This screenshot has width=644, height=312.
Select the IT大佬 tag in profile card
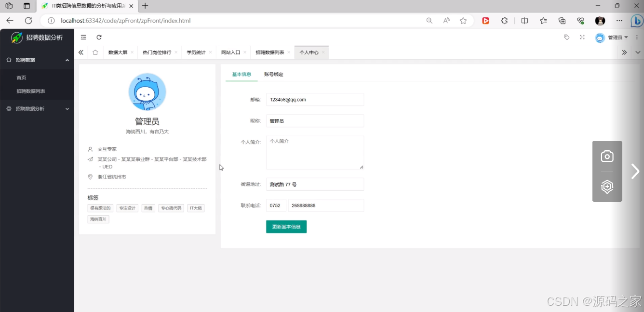tap(196, 208)
